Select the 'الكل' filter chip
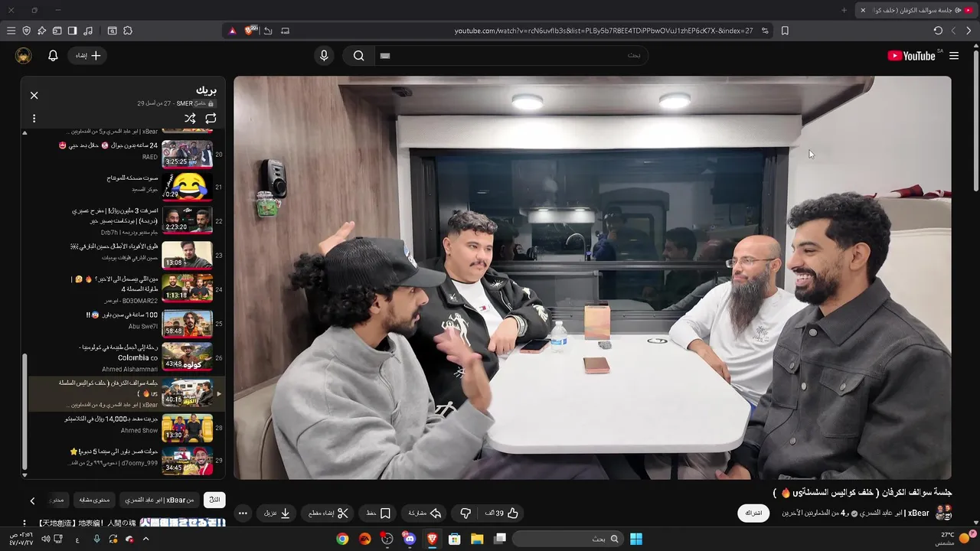The height and width of the screenshot is (551, 980). [215, 500]
